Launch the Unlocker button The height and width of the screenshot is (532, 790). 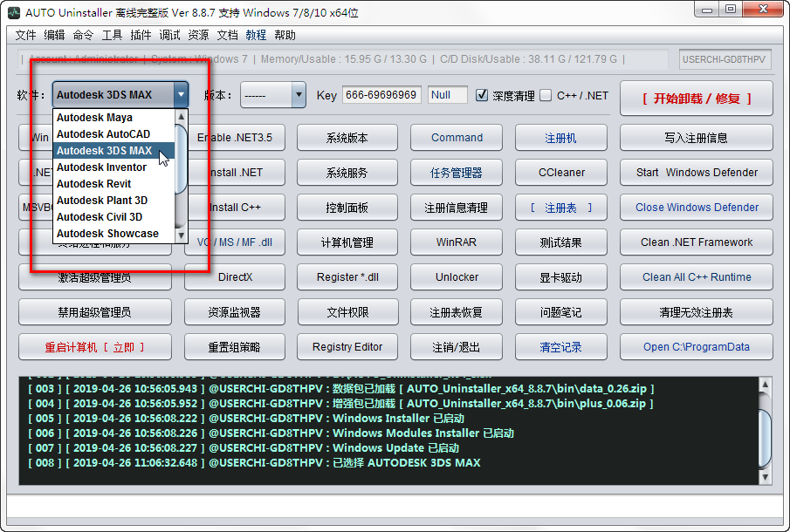coord(457,276)
